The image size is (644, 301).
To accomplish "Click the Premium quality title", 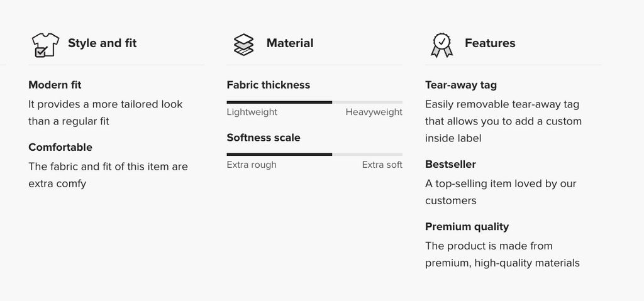I will (x=467, y=226).
